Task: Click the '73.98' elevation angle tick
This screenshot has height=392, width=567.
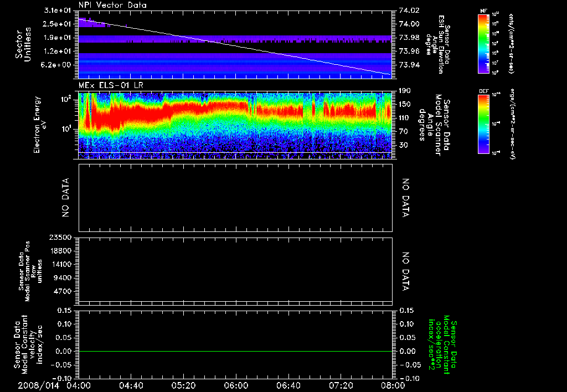Action: pyautogui.click(x=409, y=38)
